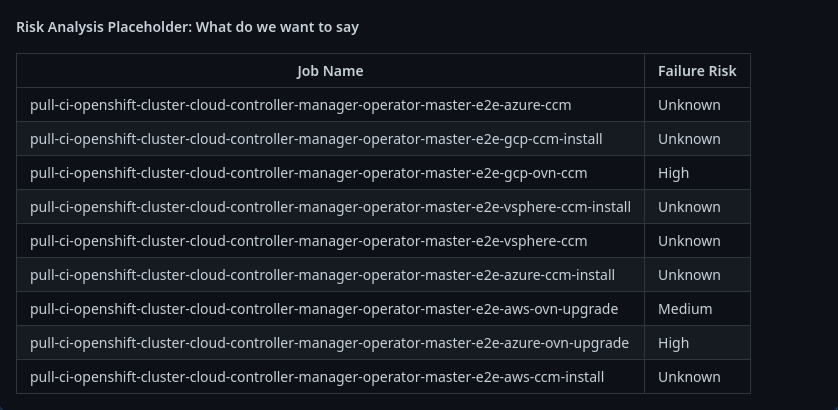
Task: Click the High risk for e2e-gcp-ovn-ccm
Action: pyautogui.click(x=673, y=173)
